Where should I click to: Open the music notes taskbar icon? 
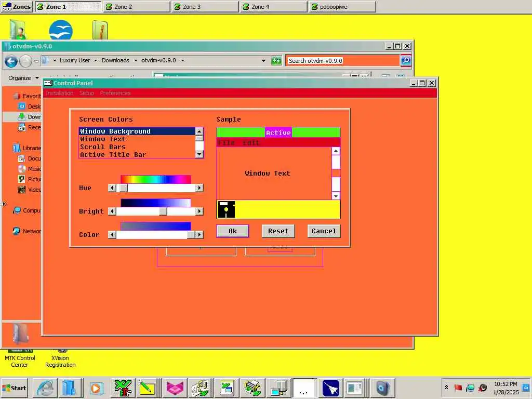[x=200, y=388]
